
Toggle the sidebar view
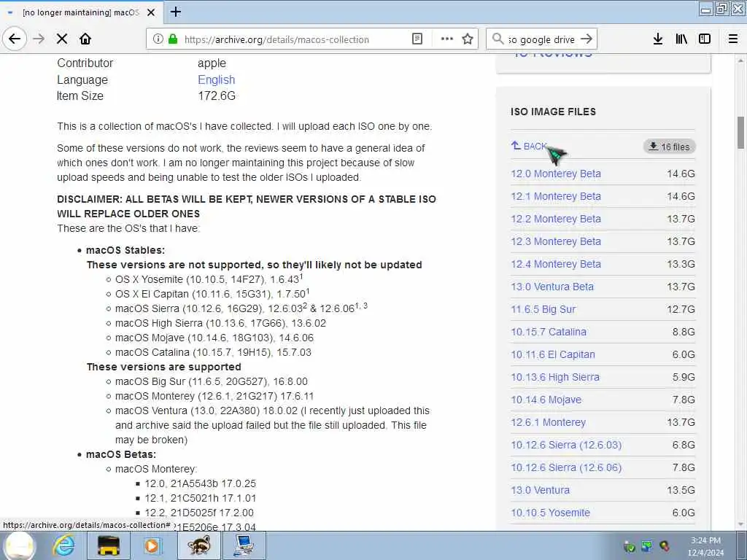click(705, 39)
